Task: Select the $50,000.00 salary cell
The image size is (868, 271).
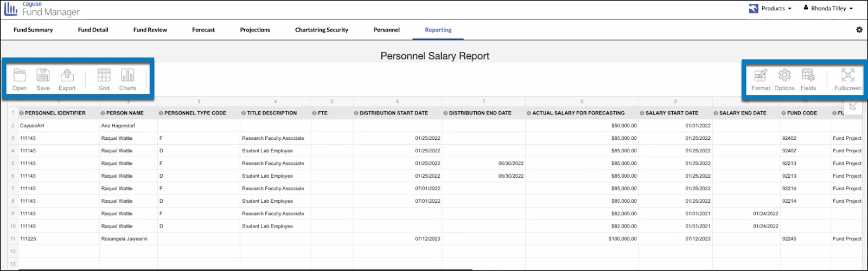Action: tap(582, 126)
